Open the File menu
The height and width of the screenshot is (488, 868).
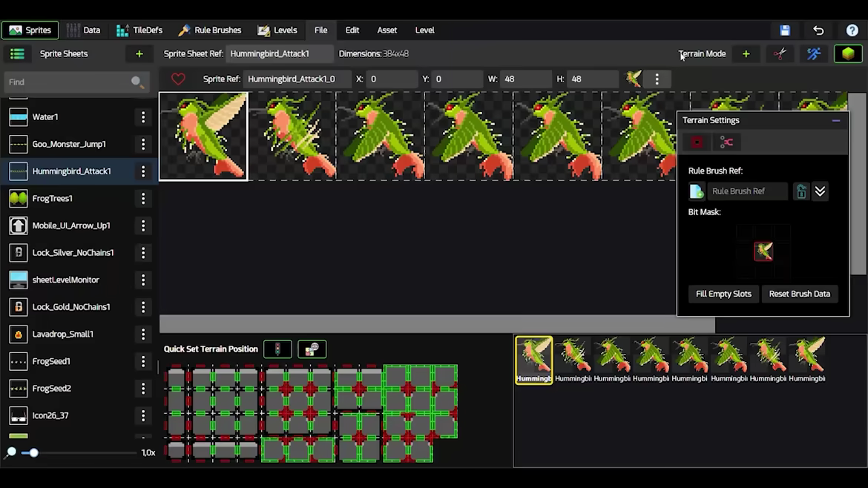coord(320,30)
